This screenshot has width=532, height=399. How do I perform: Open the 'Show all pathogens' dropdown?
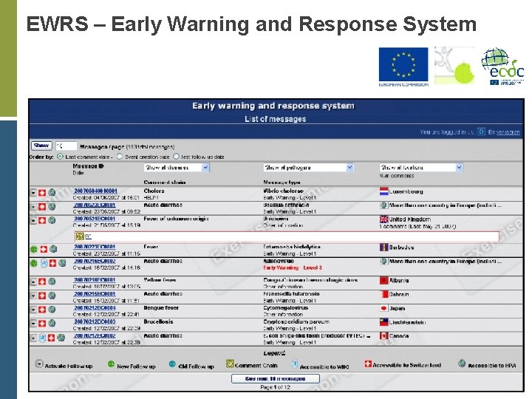tap(309, 168)
